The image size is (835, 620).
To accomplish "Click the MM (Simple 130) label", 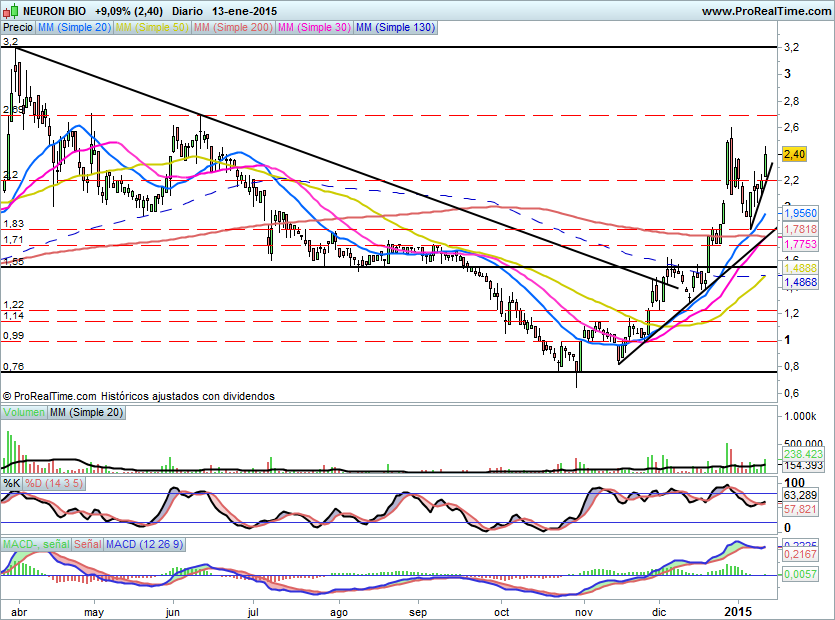I will point(395,28).
